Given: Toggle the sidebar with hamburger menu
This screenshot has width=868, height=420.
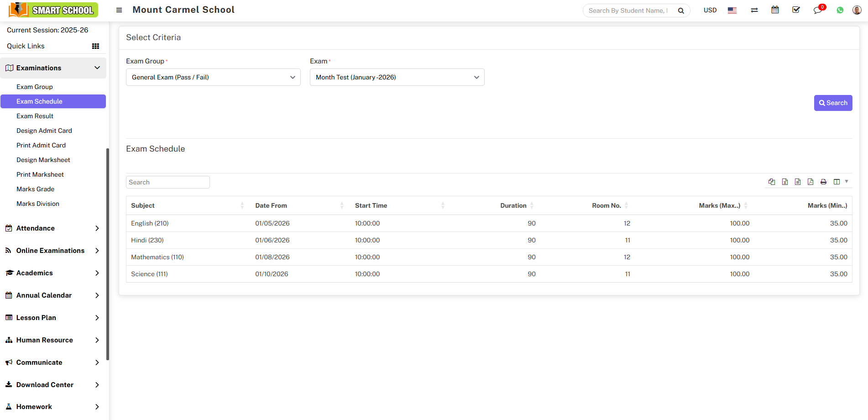Looking at the screenshot, I should [x=119, y=10].
